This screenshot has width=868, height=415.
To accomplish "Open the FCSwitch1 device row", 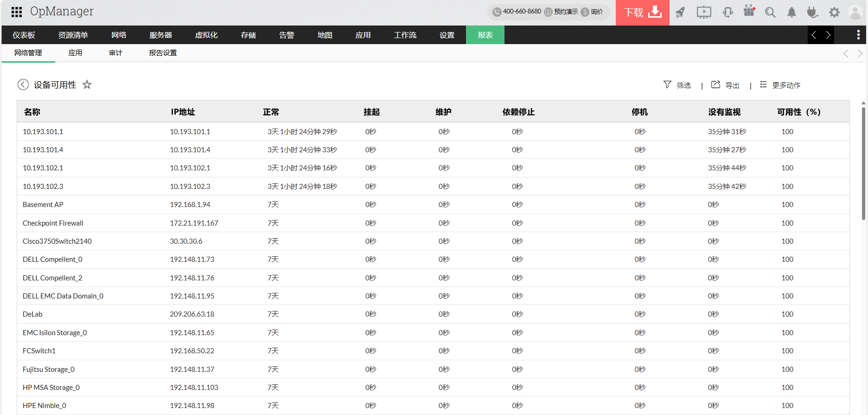I will tap(433, 350).
